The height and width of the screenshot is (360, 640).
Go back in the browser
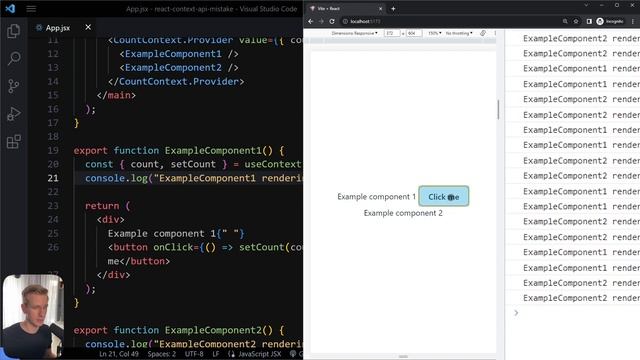(x=311, y=21)
